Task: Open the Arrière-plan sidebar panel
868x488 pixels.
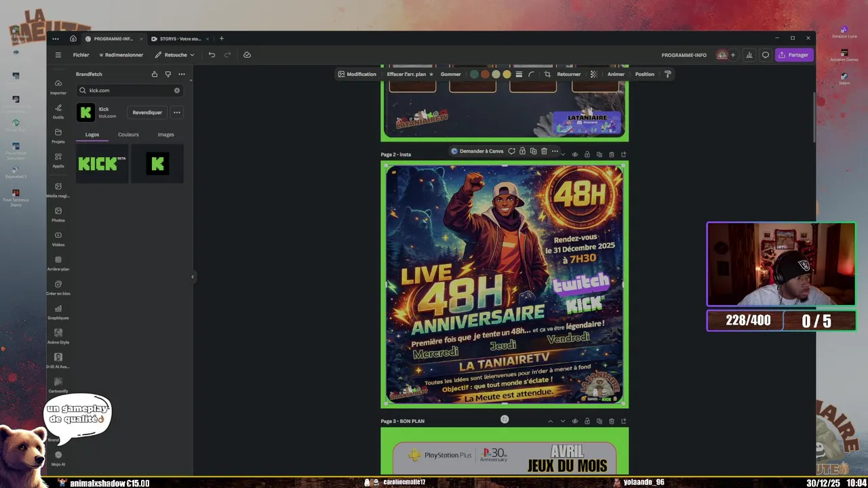Action: tap(58, 263)
